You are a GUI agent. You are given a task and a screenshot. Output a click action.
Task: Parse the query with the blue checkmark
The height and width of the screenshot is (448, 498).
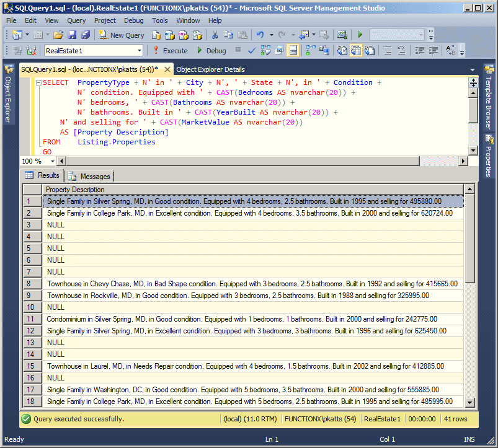coord(252,50)
